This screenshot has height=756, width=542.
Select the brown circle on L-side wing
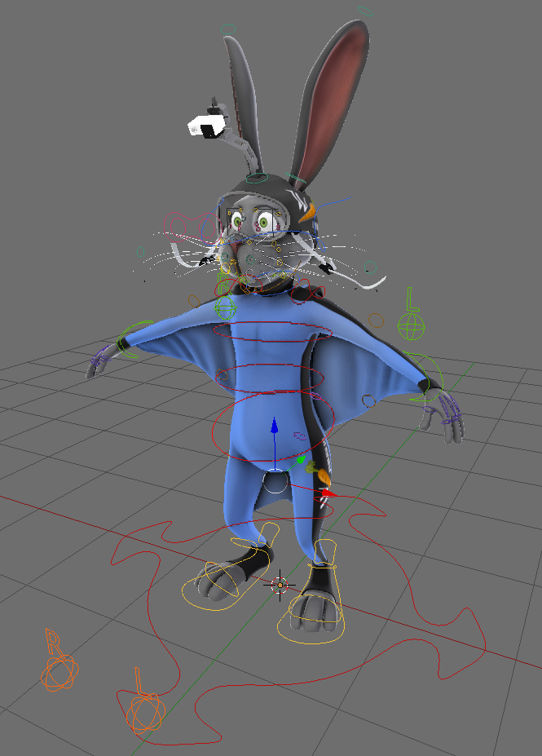tap(368, 400)
